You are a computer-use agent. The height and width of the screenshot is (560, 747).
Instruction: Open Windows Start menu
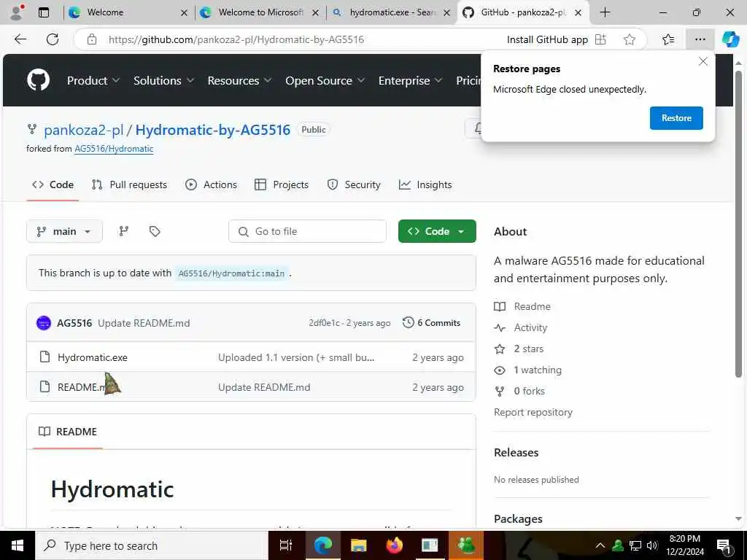[x=18, y=545]
